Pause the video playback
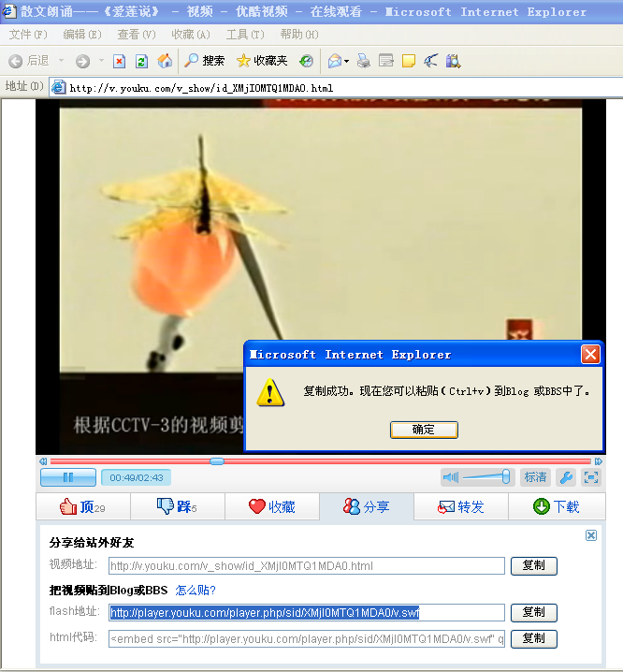The image size is (623, 672). [67, 477]
